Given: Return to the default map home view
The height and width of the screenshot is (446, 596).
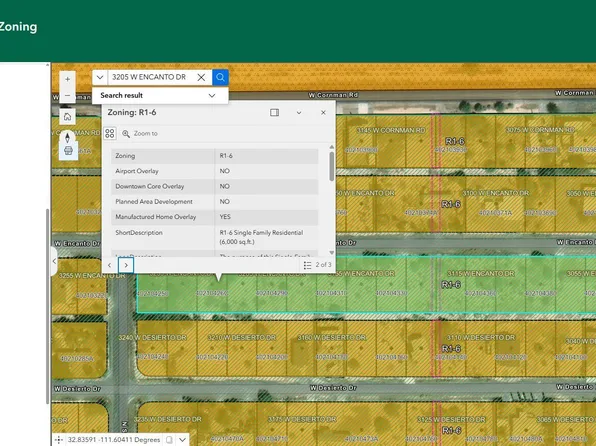Looking at the screenshot, I should 67,116.
